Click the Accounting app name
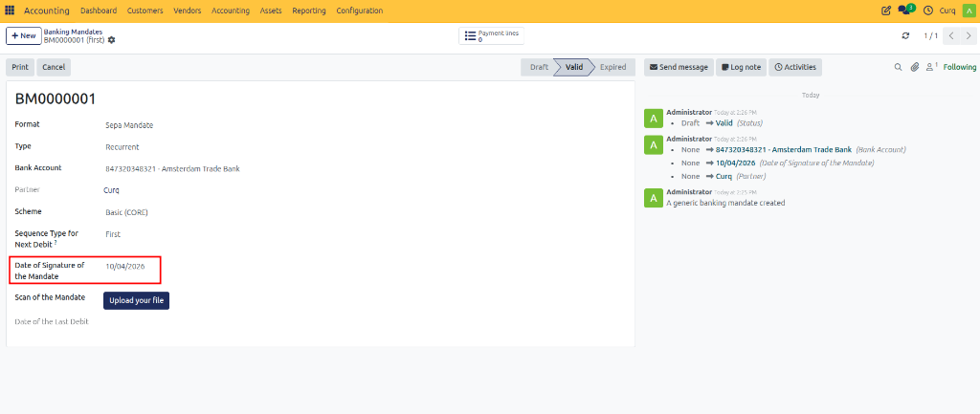 [47, 11]
